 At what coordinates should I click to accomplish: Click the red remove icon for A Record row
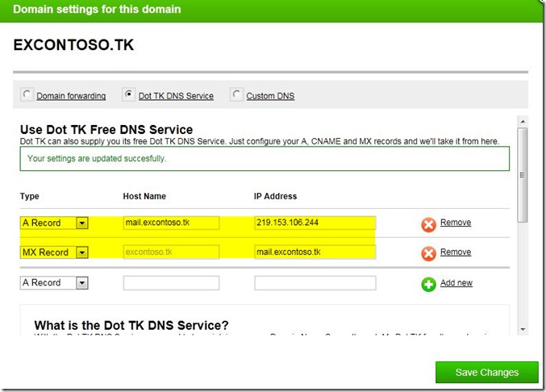pyautogui.click(x=428, y=223)
